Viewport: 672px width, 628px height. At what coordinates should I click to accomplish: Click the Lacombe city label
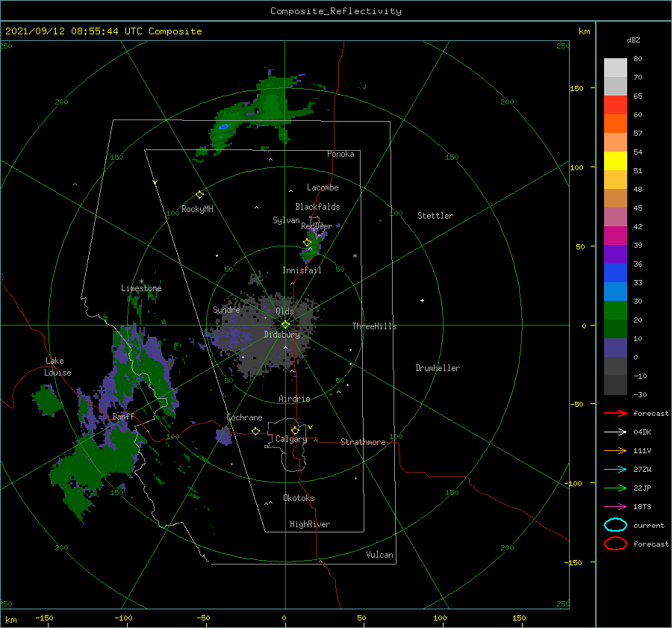coord(323,187)
